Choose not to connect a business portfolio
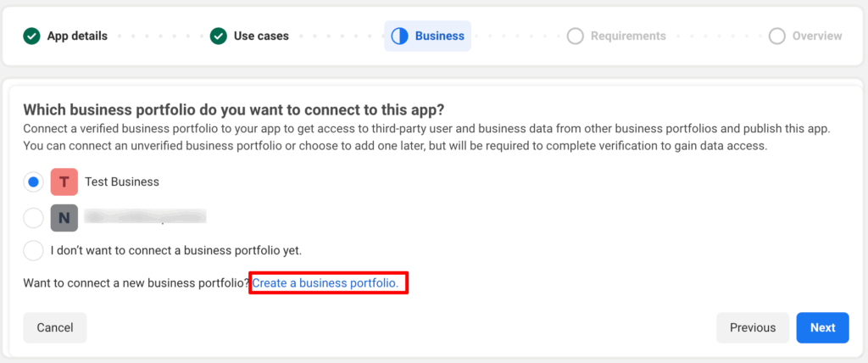Viewport: 868px width, 363px height. [x=33, y=251]
